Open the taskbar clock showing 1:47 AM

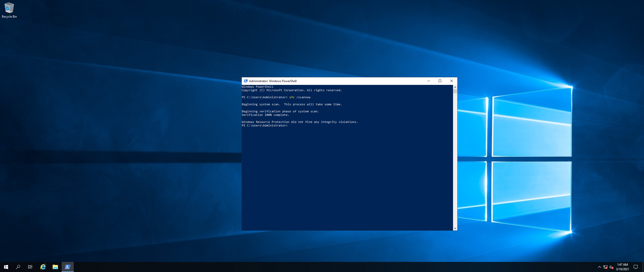coord(622,267)
